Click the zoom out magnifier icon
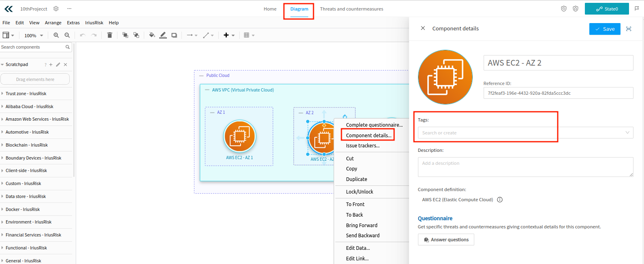Image resolution: width=644 pixels, height=264 pixels. (67, 35)
